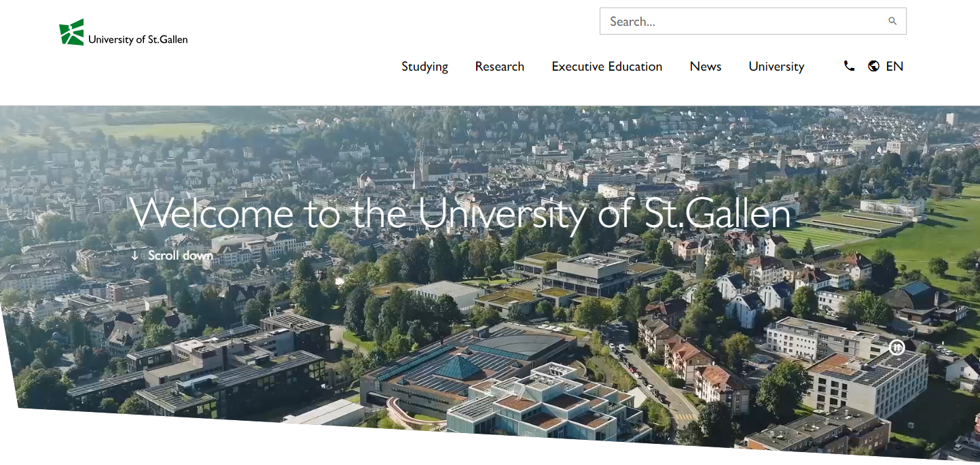Viewport: 980px width, 465px height.
Task: Click the Welcome to the University heading
Action: (460, 213)
